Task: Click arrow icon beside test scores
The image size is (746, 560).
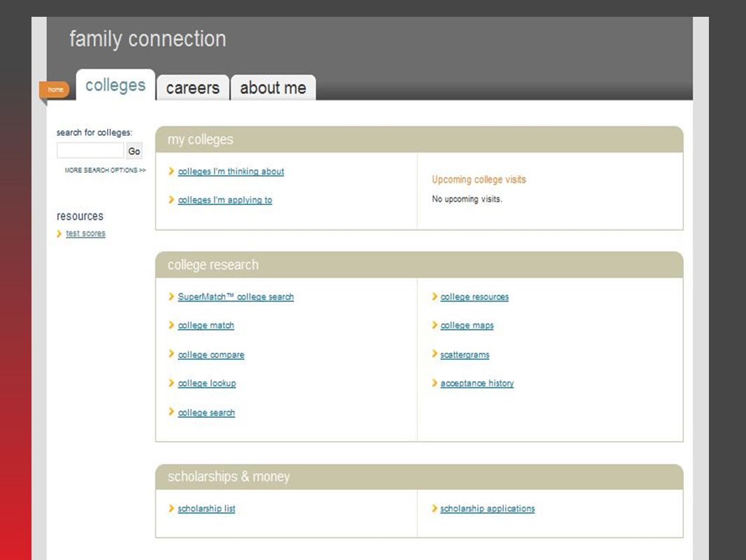Action: point(59,234)
